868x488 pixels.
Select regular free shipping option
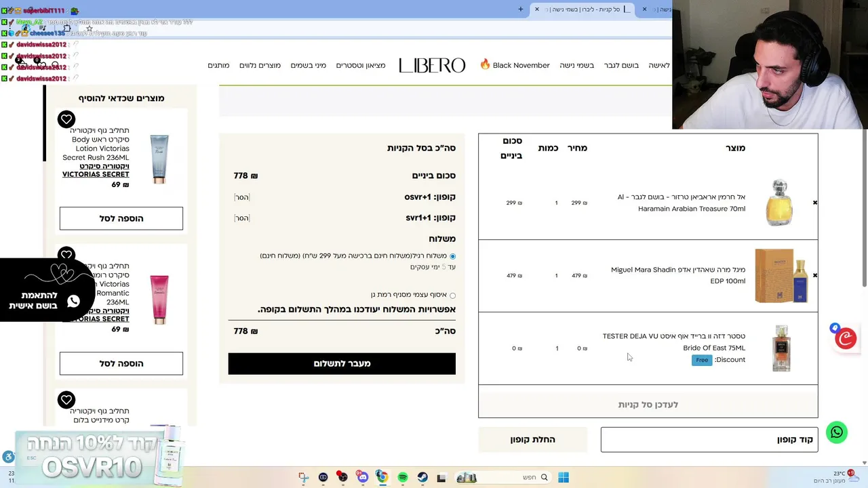(452, 256)
